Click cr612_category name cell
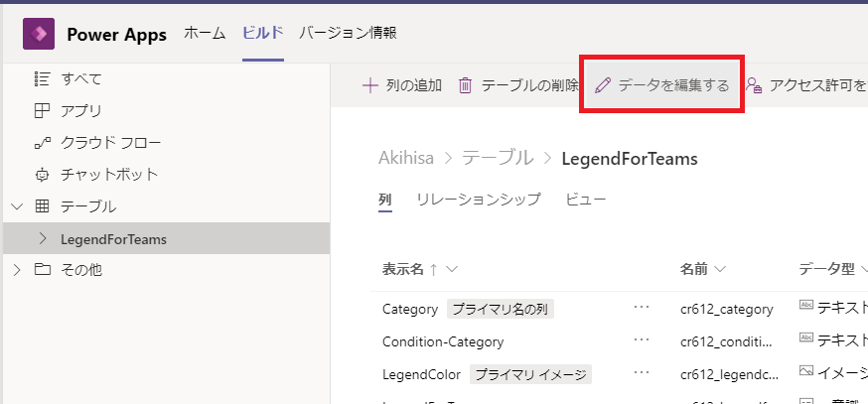Screen dimensions: 868x404 (x=726, y=310)
